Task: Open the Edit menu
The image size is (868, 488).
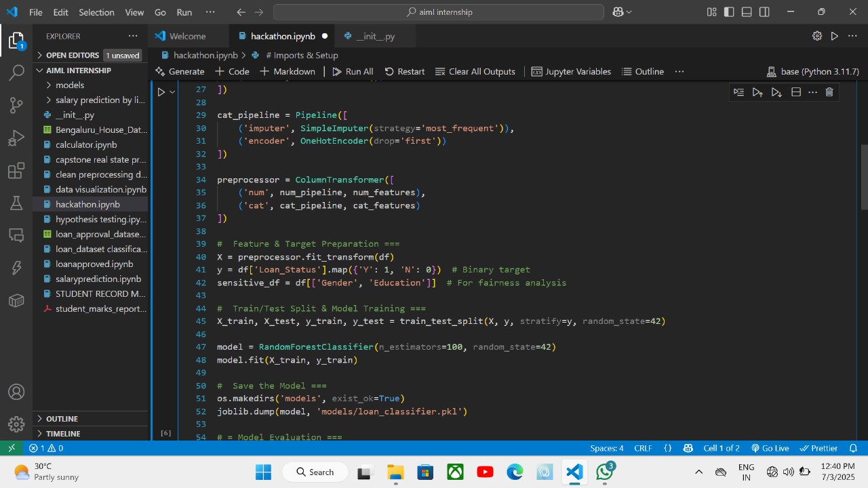Action: pos(60,12)
